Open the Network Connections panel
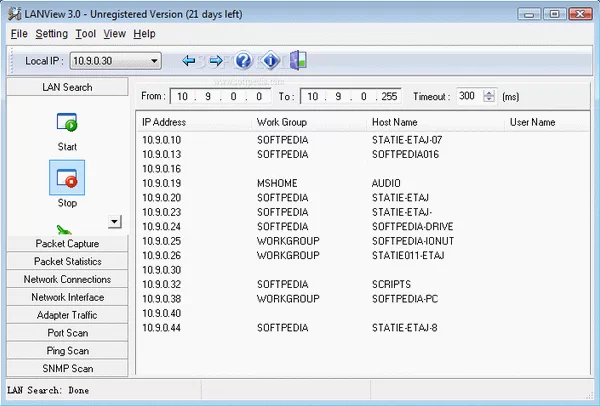600x406 pixels. click(67, 279)
